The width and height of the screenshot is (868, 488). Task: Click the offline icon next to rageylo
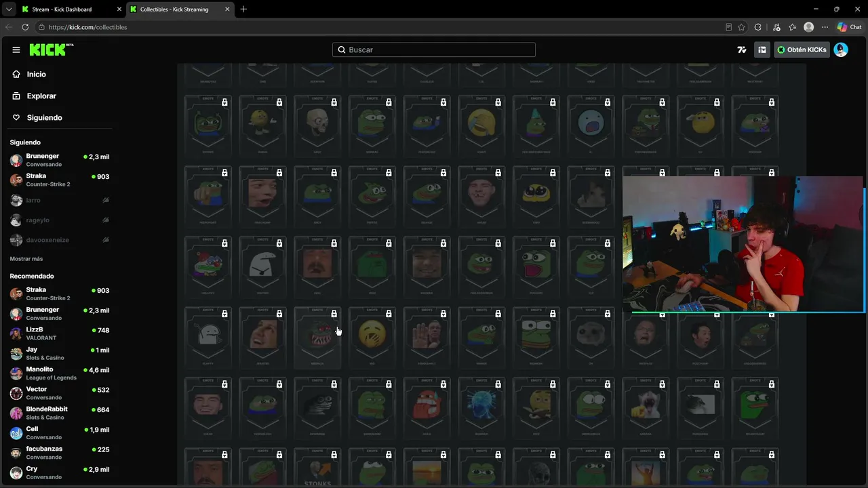click(105, 220)
